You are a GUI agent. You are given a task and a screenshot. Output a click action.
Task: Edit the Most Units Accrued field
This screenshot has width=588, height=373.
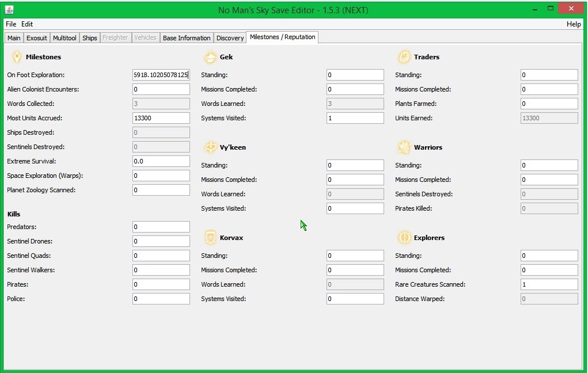(161, 118)
